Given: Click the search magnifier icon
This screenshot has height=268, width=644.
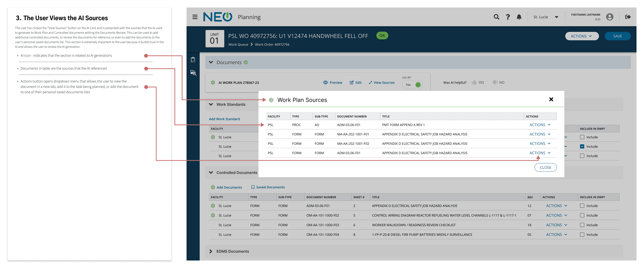Looking at the screenshot, I should pyautogui.click(x=496, y=17).
